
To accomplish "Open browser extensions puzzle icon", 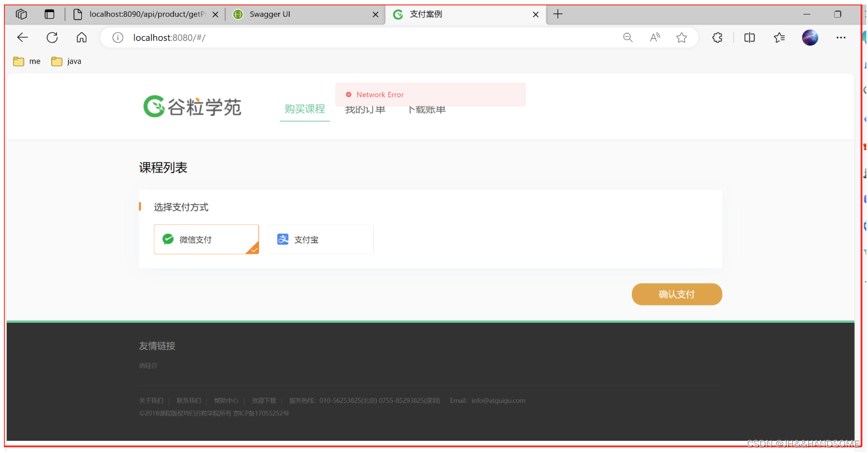I will click(718, 37).
